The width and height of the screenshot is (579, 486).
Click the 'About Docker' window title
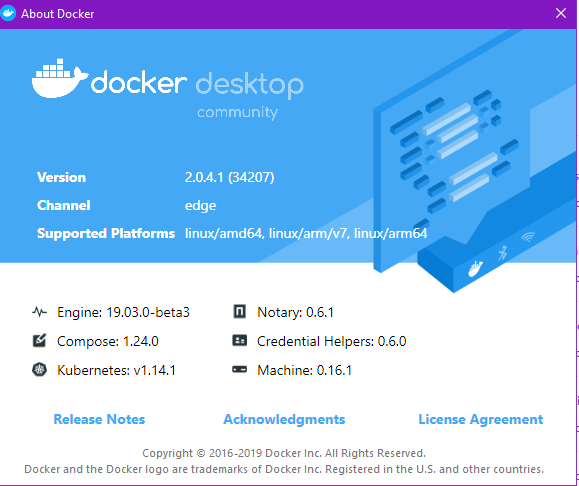[58, 14]
